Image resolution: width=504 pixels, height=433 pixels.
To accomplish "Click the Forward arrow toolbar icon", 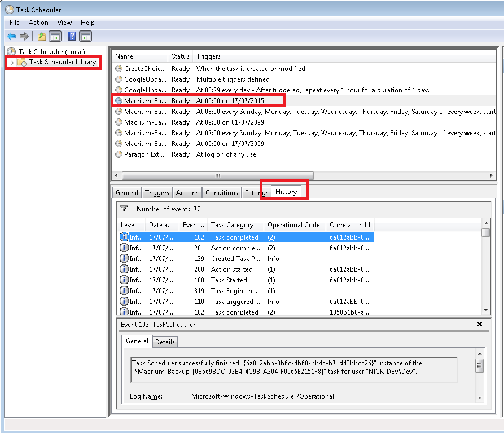I will pyautogui.click(x=24, y=37).
